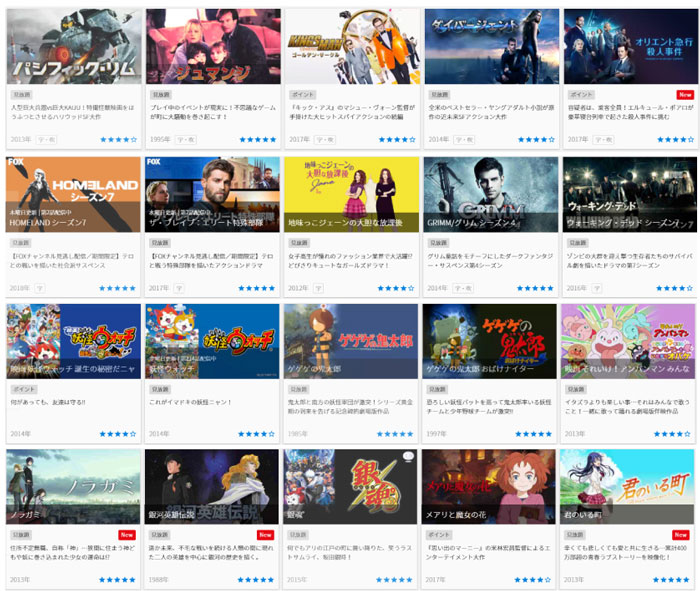Click the star rating on HOMELAND シーズン7 card
The height and width of the screenshot is (591, 700).
tap(117, 288)
